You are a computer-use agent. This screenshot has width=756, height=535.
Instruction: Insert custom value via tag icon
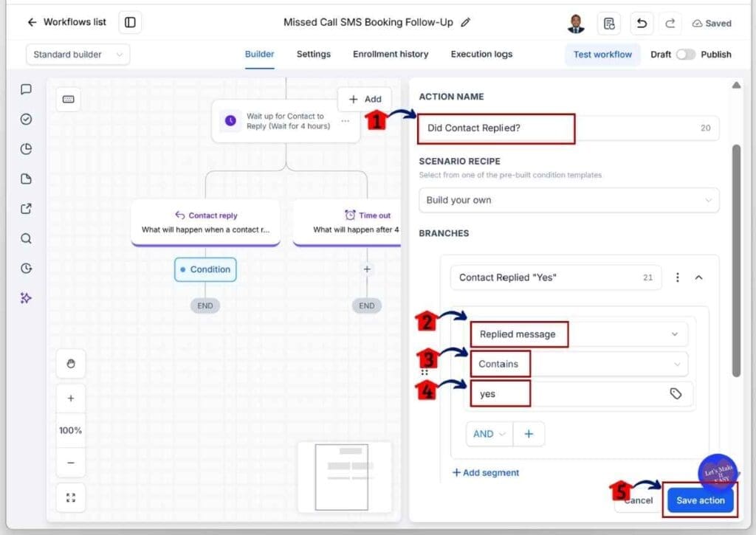point(676,394)
